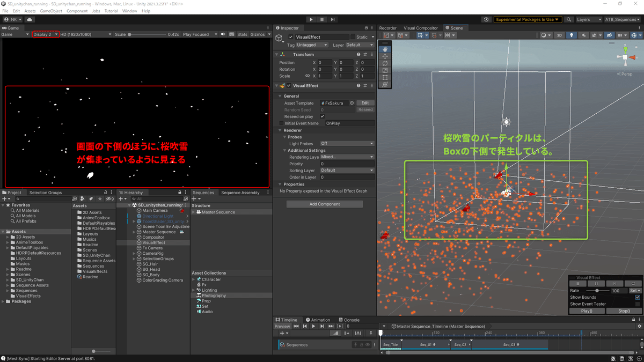
Task: Enable Show Event Tester checkbox
Action: (x=638, y=304)
